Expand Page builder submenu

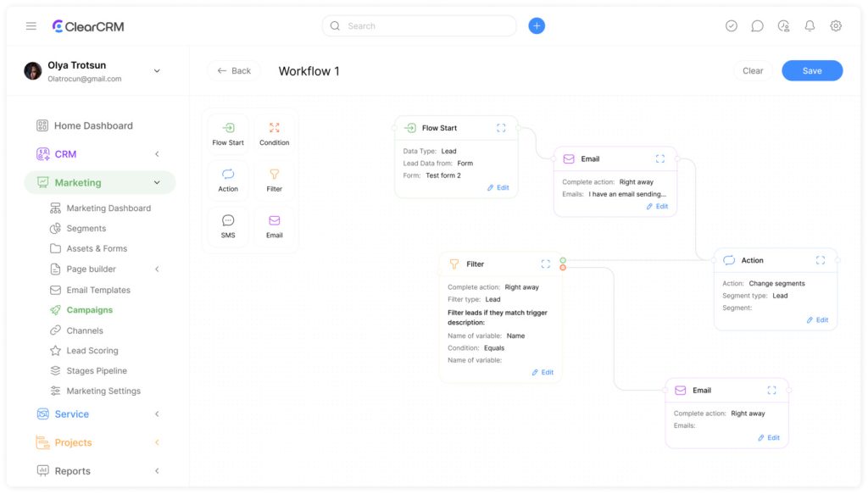point(157,269)
